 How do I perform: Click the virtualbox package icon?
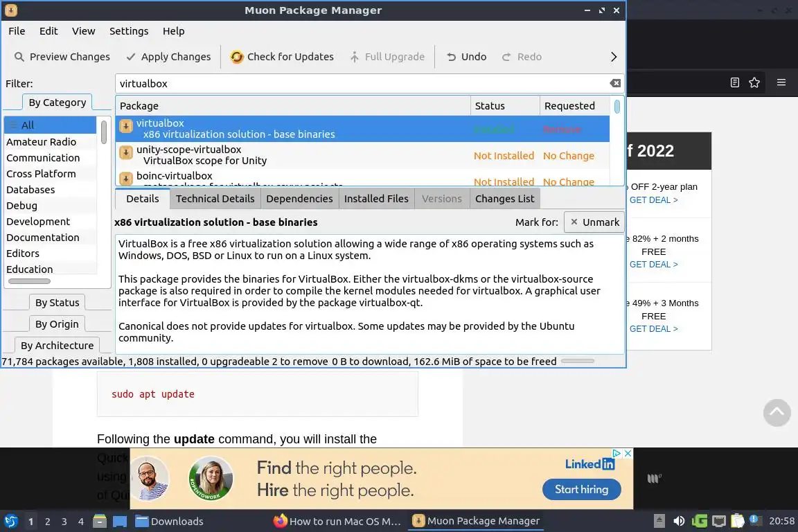(125, 126)
